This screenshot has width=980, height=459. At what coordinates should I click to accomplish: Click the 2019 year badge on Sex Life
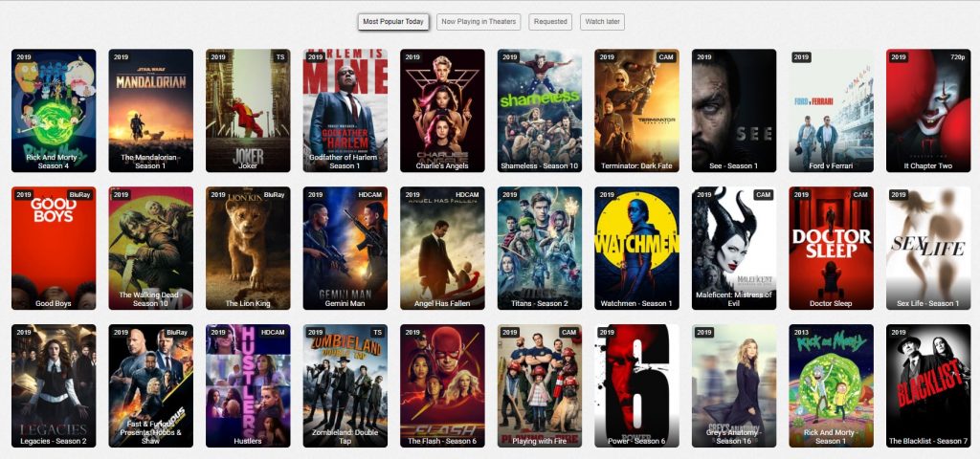coord(899,194)
